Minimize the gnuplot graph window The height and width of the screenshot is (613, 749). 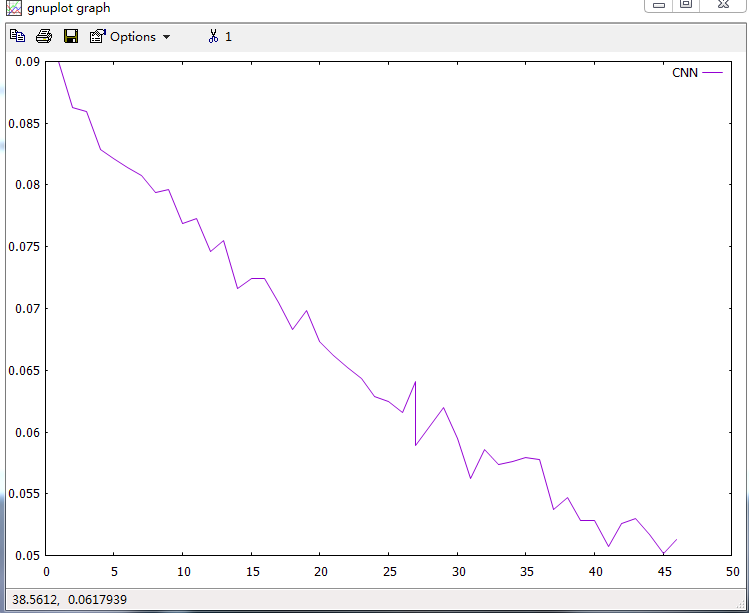click(659, 5)
